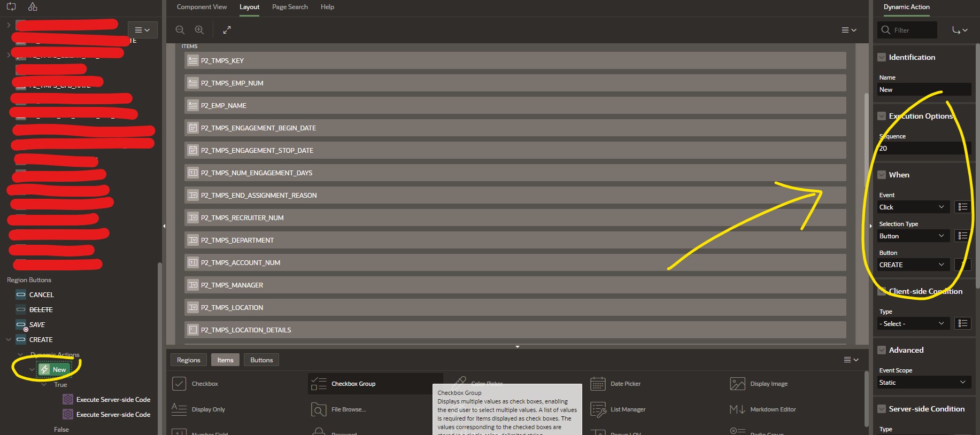
Task: Collapse the Identification section
Action: click(882, 57)
